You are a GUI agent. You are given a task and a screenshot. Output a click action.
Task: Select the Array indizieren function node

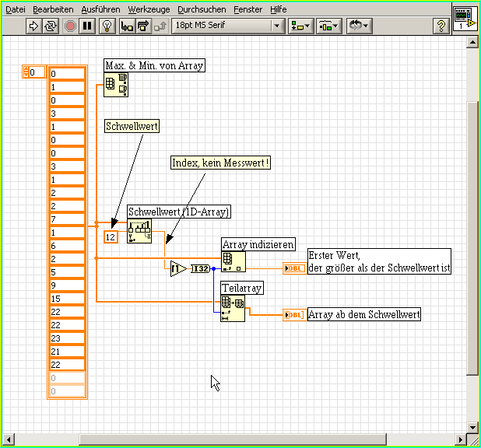click(233, 261)
